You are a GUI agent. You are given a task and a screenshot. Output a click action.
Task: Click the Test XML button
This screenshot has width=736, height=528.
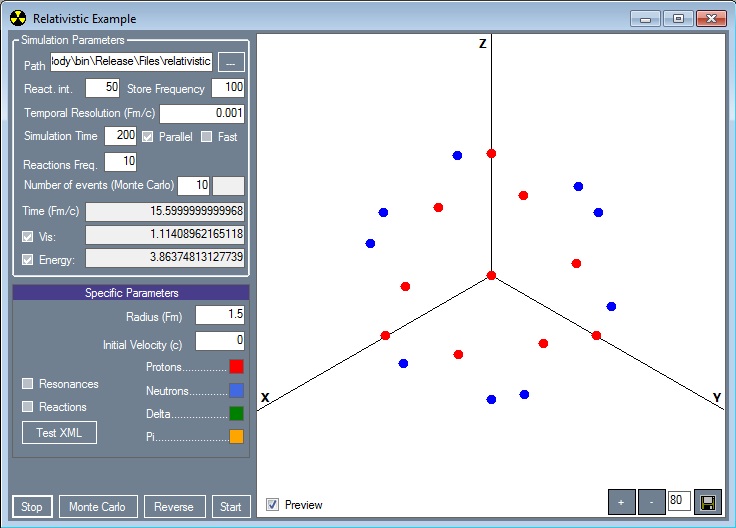coord(59,433)
